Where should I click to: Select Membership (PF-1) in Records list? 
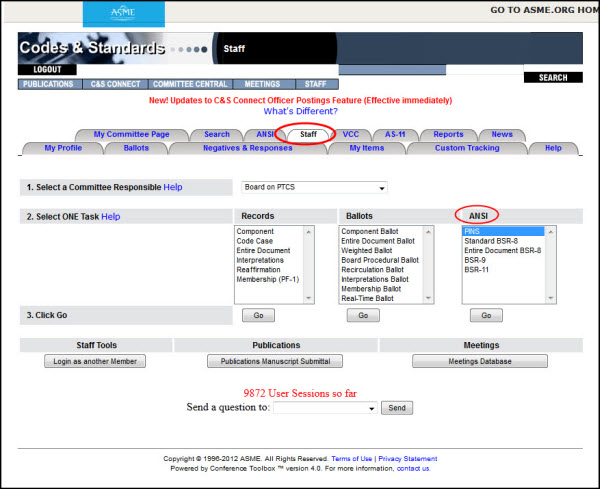click(x=267, y=279)
